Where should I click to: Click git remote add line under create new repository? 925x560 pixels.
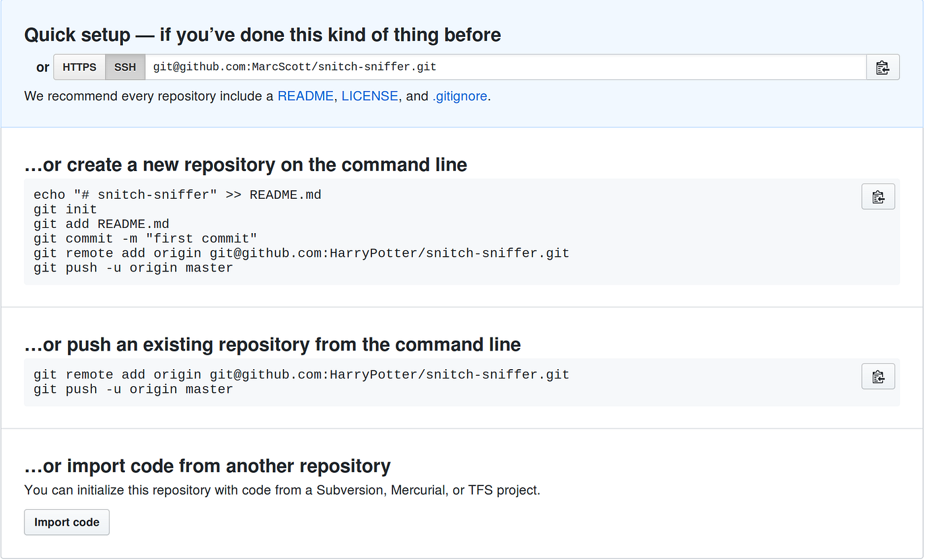point(301,253)
